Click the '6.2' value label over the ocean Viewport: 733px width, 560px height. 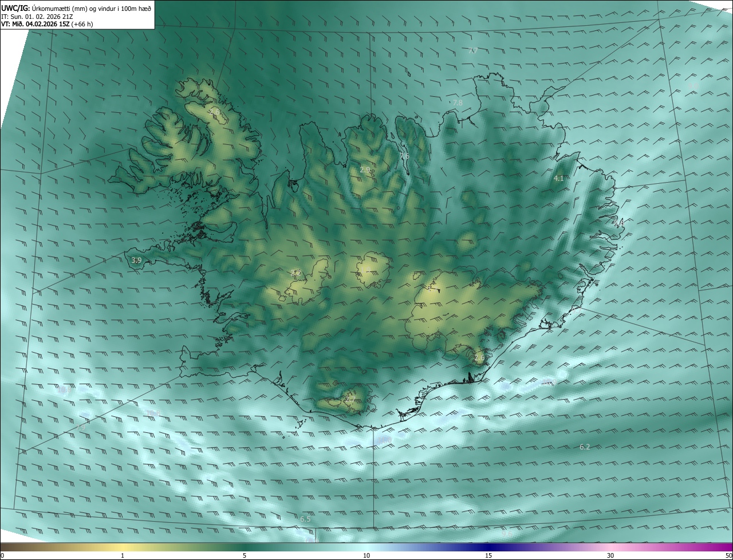585,447
